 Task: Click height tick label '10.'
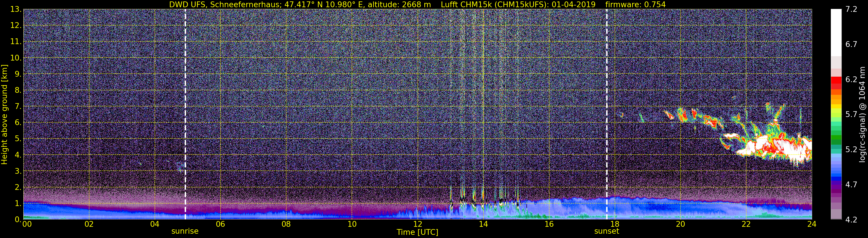[16, 58]
